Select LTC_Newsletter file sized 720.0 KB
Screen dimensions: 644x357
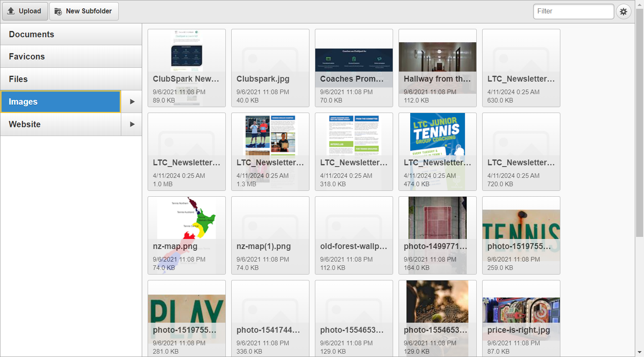click(521, 152)
